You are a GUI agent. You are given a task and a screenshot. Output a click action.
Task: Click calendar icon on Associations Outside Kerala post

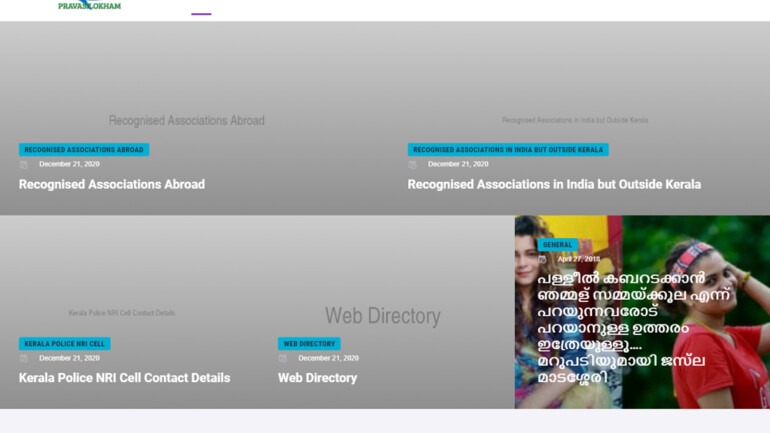click(x=413, y=164)
